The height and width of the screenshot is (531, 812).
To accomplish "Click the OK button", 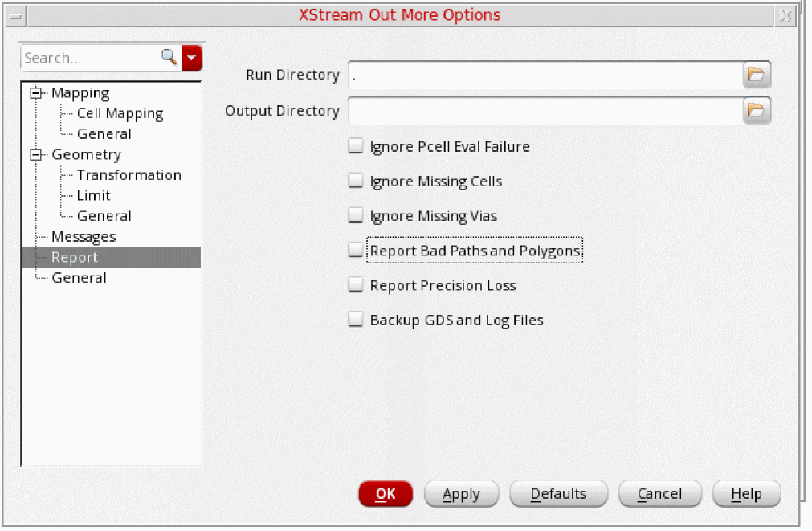I will pos(386,494).
